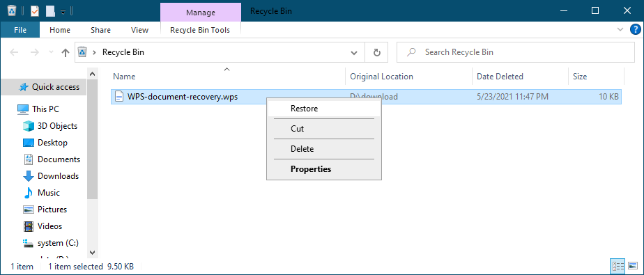The image size is (644, 275).
Task: Click the address bar path chevron
Action: point(95,52)
